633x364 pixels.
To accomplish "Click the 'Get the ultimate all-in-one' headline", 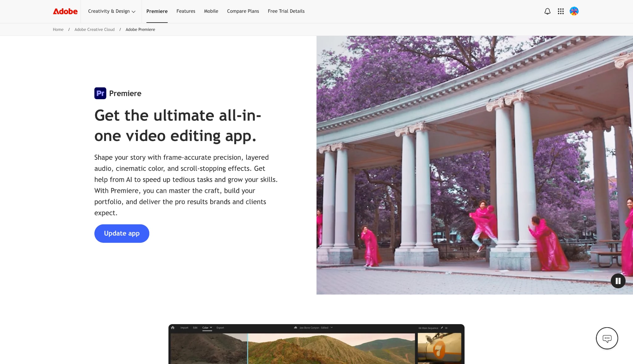I will (x=178, y=125).
